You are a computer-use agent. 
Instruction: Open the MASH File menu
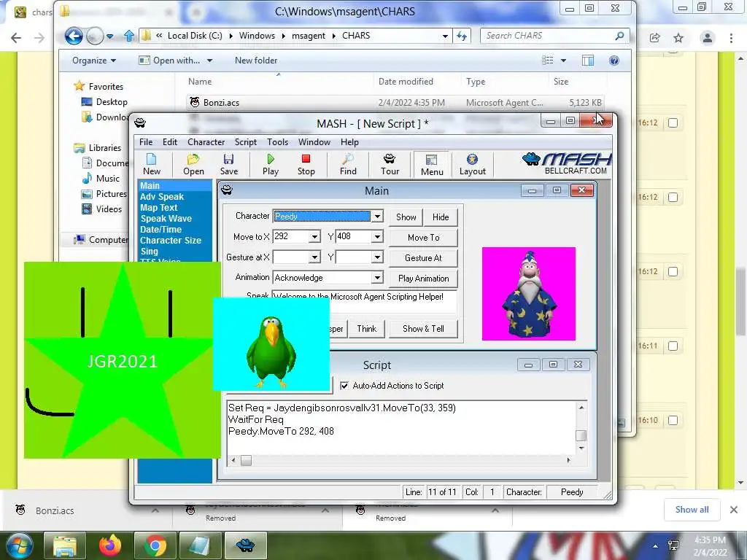(146, 142)
